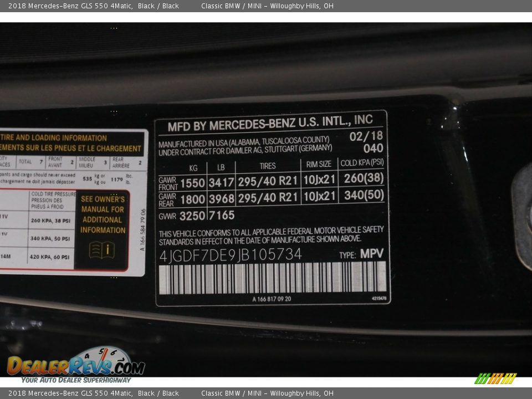Image resolution: width=532 pixels, height=399 pixels.
Task: Click the manufacture date 02/18
Action: click(x=366, y=136)
